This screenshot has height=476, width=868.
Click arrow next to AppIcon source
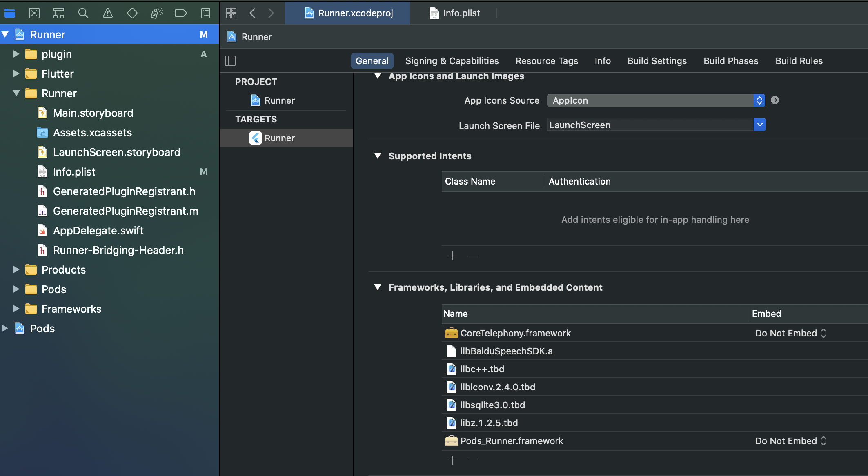point(775,100)
